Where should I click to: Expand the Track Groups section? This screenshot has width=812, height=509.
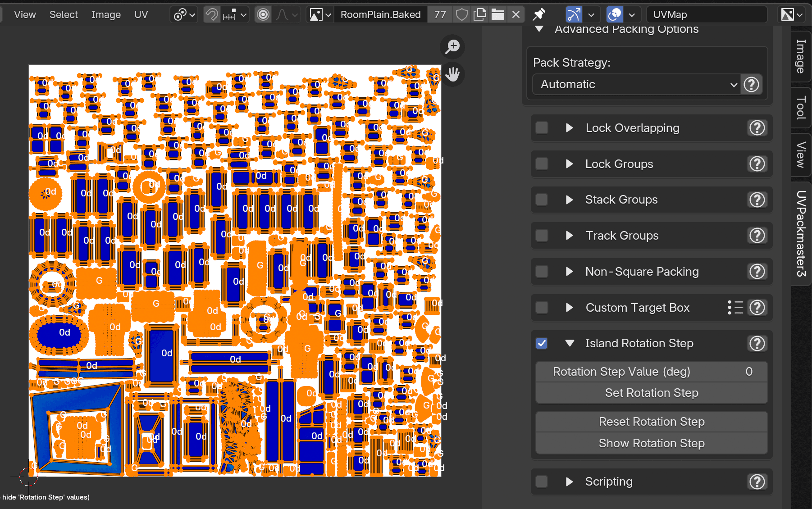(569, 236)
